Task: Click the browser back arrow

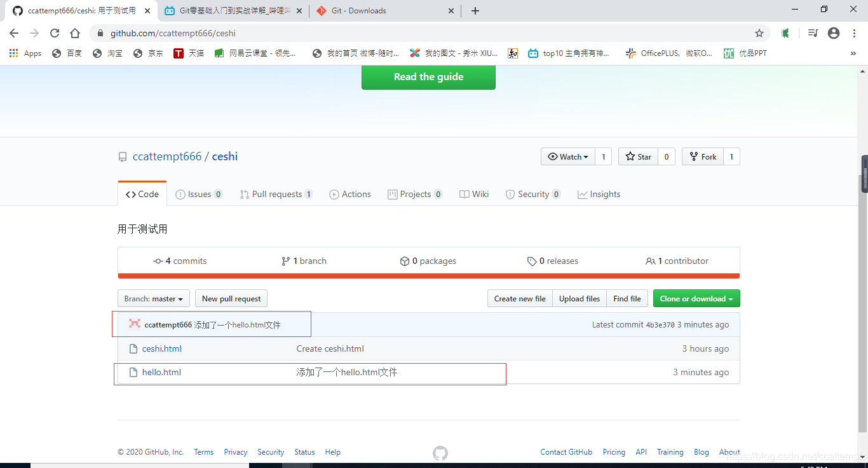Action: click(14, 33)
